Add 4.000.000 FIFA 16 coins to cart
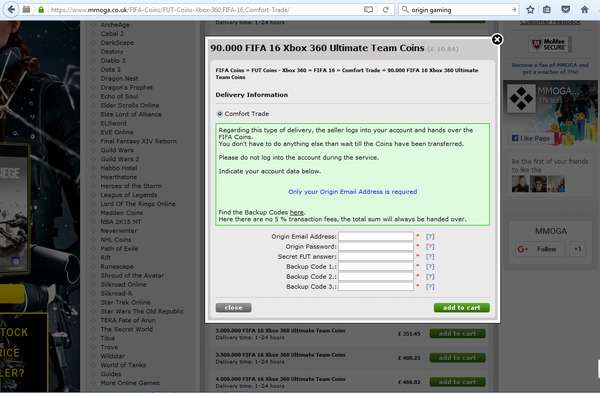This screenshot has height=393, width=600. [x=457, y=382]
